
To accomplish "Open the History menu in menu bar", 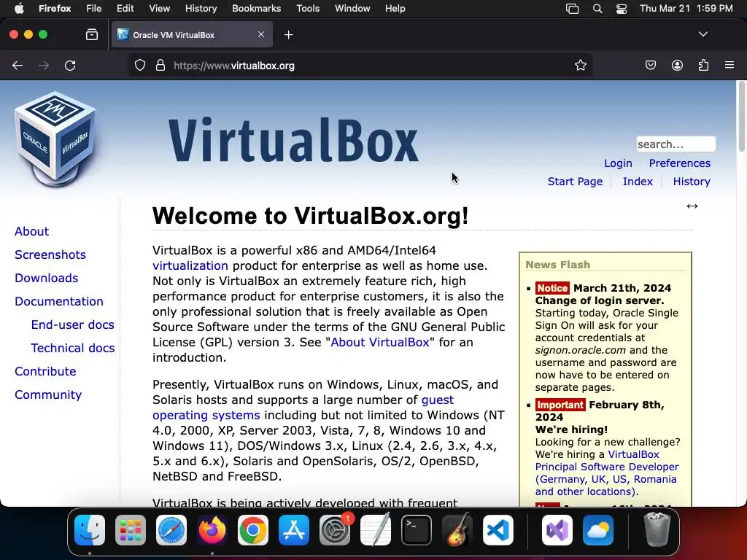I will (201, 9).
